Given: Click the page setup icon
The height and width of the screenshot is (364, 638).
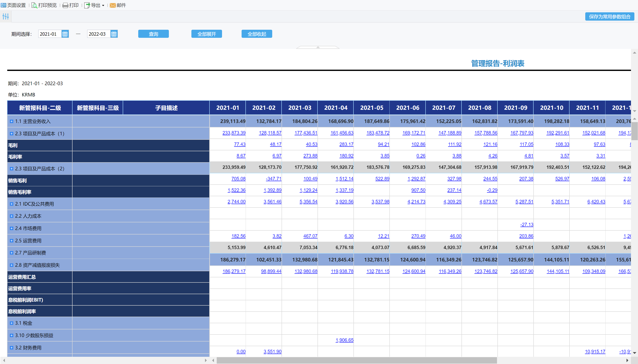Looking at the screenshot, I should pyautogui.click(x=3, y=5).
